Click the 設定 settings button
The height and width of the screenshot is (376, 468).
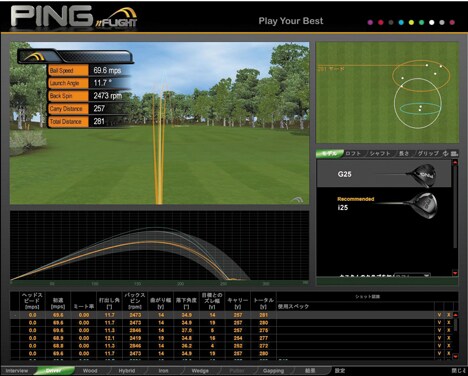point(340,371)
